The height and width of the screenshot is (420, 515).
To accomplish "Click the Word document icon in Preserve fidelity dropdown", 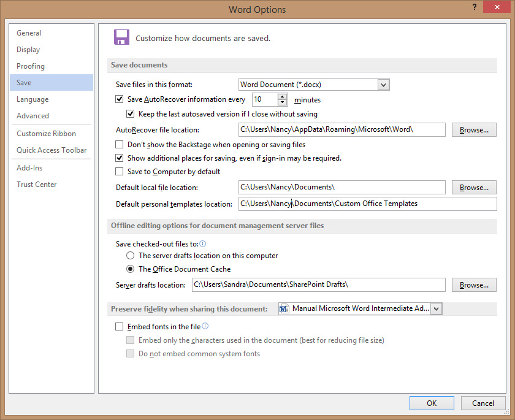I will pyautogui.click(x=284, y=308).
